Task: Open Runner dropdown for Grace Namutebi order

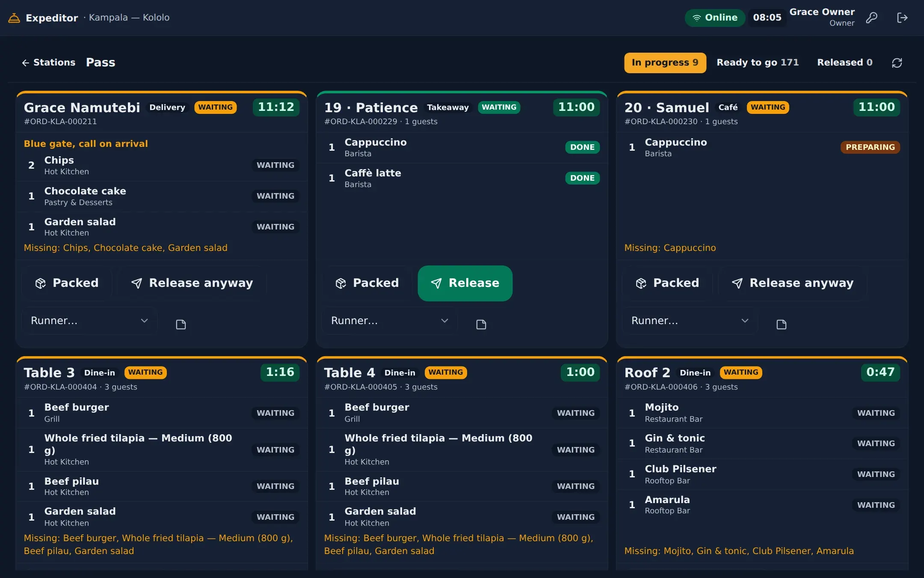Action: pos(89,321)
